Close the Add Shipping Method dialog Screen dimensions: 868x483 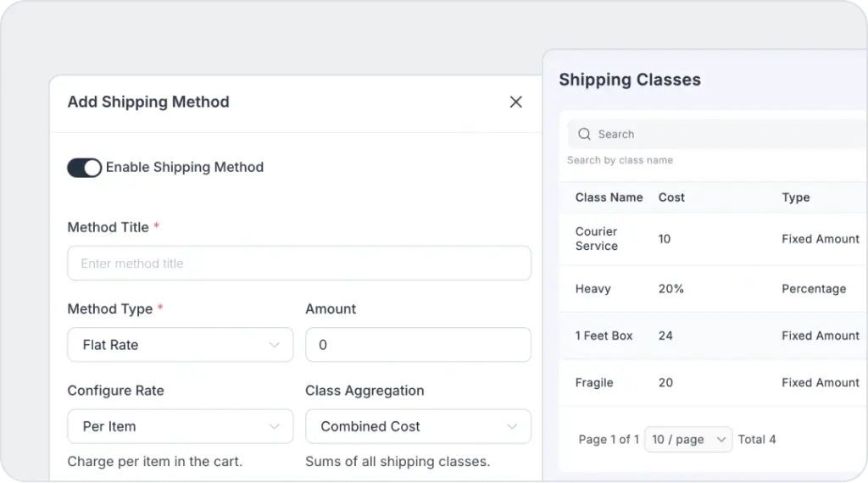pyautogui.click(x=515, y=102)
